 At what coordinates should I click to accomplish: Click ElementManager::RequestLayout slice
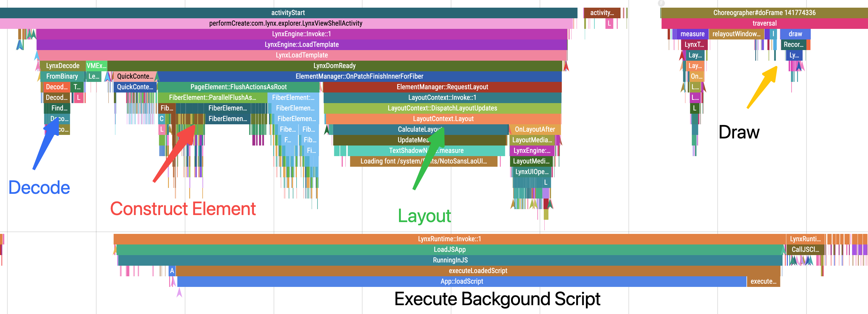click(443, 87)
